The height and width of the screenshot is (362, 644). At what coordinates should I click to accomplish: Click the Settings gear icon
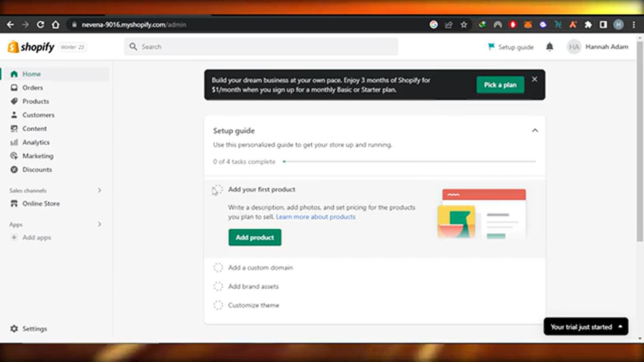click(14, 329)
